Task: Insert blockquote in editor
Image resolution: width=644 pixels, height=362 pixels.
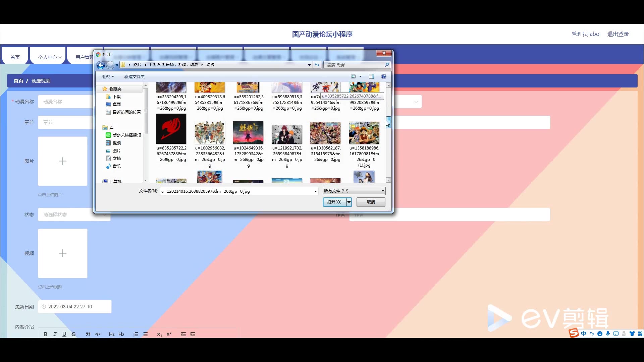Action: coord(88,334)
